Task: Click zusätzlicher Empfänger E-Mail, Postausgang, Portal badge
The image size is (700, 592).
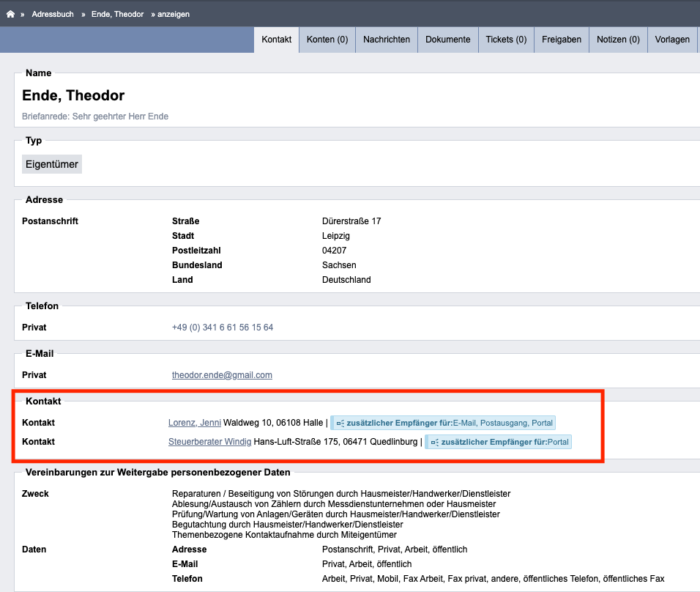Action: pyautogui.click(x=443, y=423)
